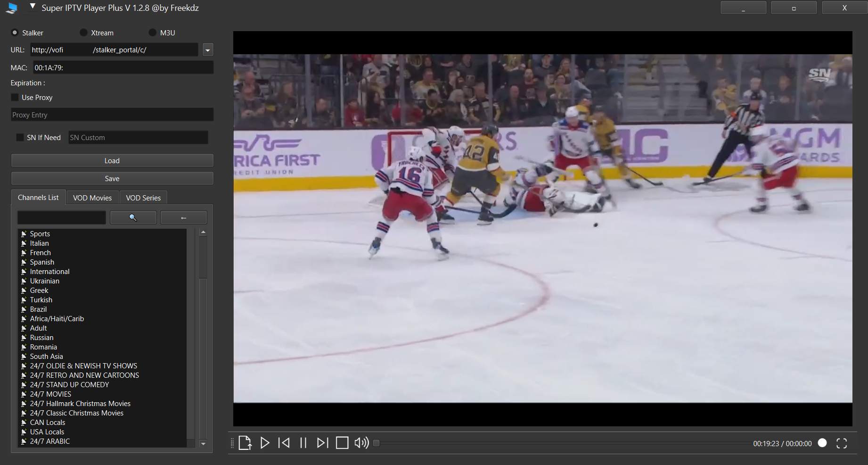This screenshot has height=465, width=868.
Task: Skip to the previous channel
Action: pos(284,443)
